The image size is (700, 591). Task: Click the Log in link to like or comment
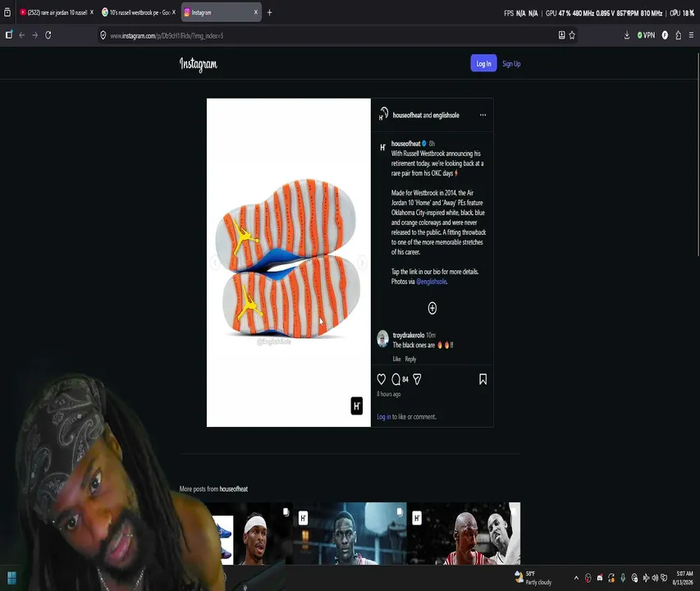click(x=383, y=417)
